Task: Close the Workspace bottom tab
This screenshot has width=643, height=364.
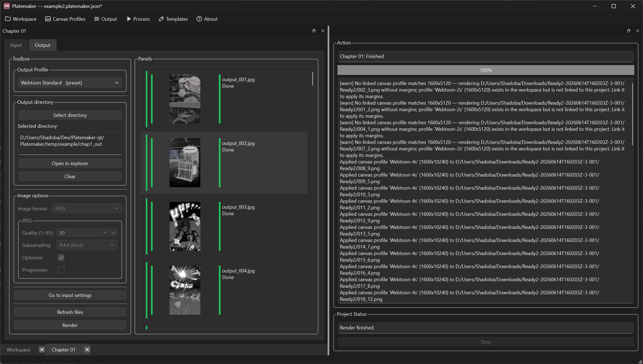Action: (x=42, y=350)
